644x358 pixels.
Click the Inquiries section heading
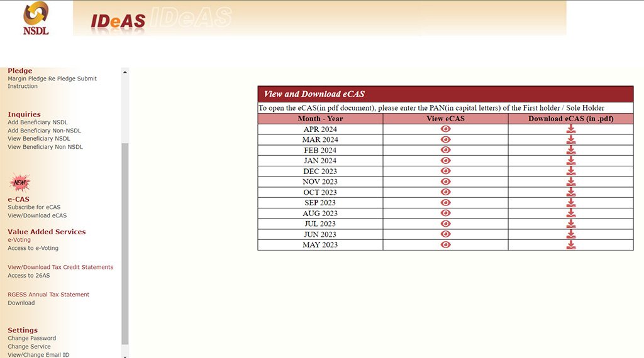(x=25, y=114)
